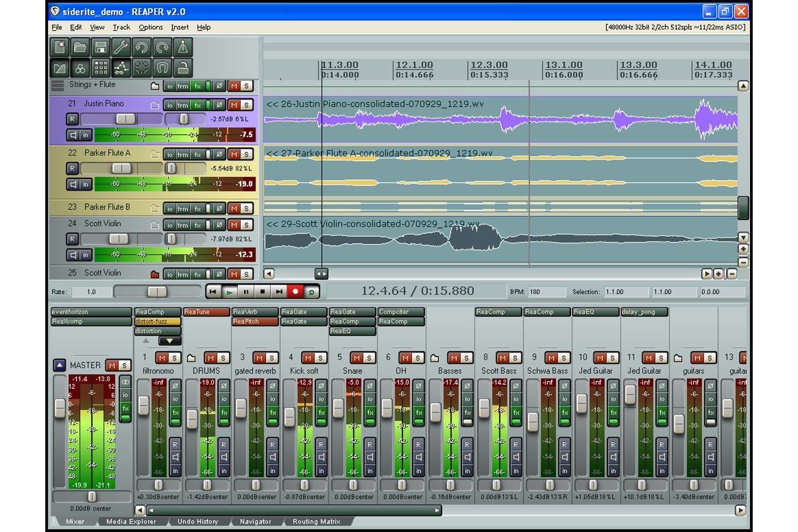Toggle phase invert on track 25 Scott Violin
The width and height of the screenshot is (798, 532).
pyautogui.click(x=219, y=274)
